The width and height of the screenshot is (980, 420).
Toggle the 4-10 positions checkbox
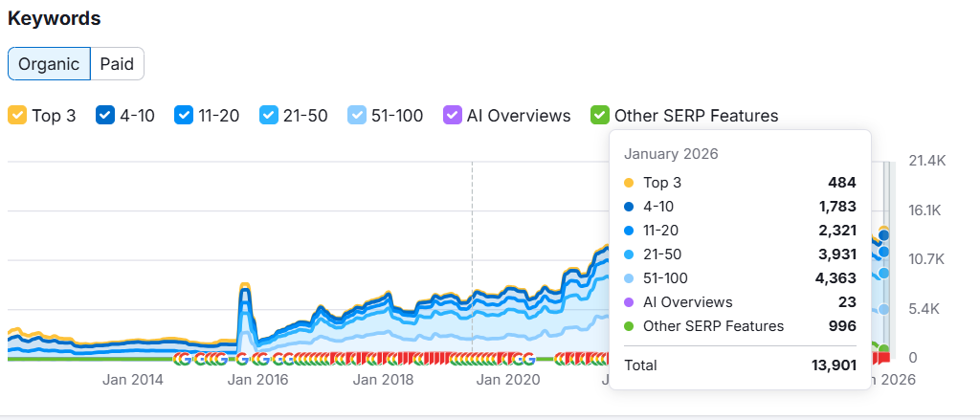105,116
